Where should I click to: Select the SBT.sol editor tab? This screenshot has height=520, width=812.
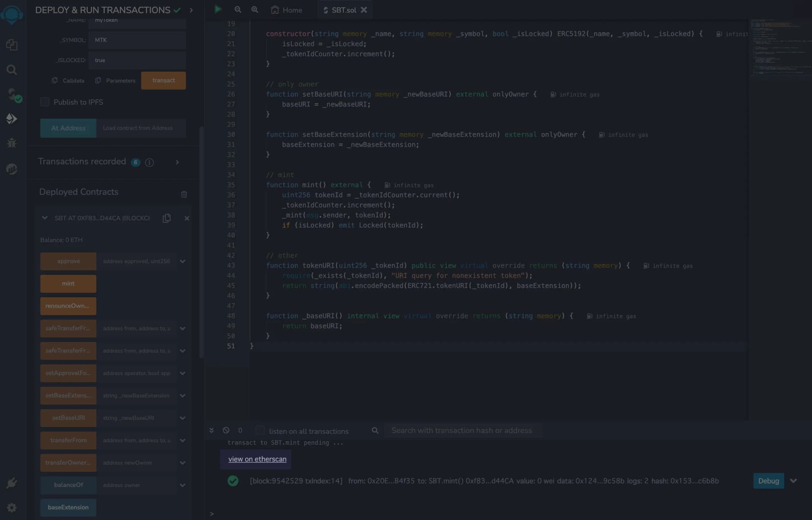[x=343, y=10]
